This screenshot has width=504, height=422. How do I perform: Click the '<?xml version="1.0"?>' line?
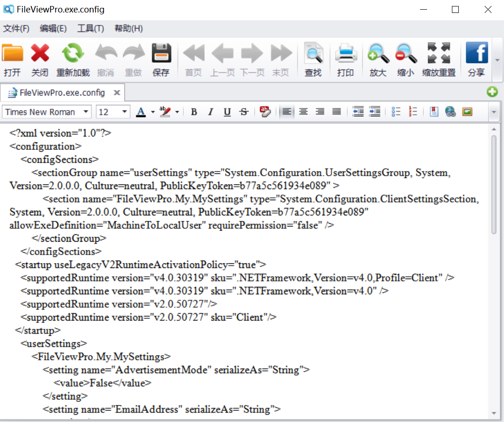pyautogui.click(x=60, y=133)
